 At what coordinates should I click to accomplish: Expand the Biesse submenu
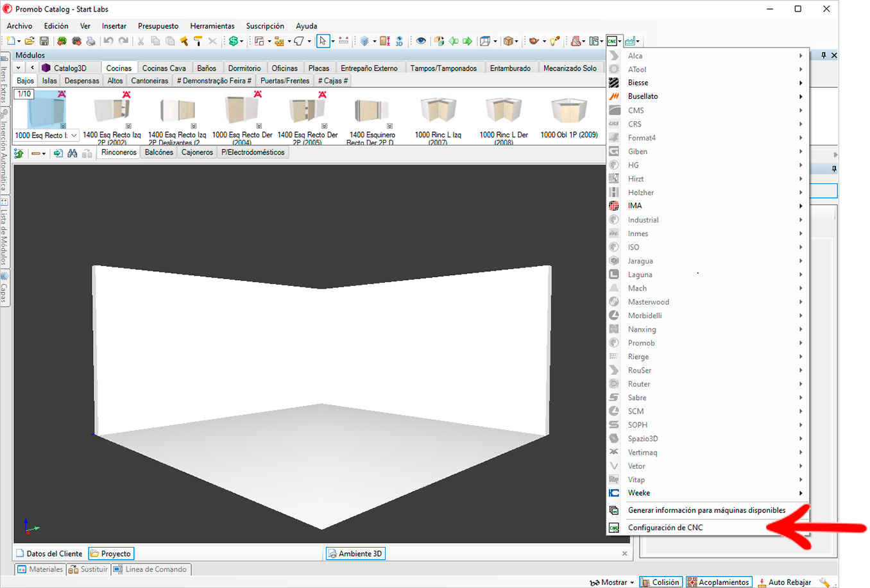coord(708,83)
